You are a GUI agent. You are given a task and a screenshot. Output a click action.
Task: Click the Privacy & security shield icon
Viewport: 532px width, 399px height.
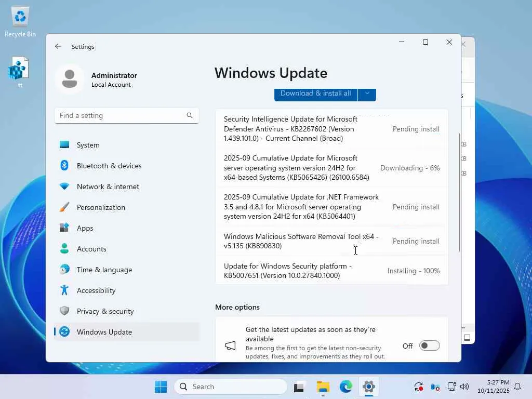click(x=64, y=311)
